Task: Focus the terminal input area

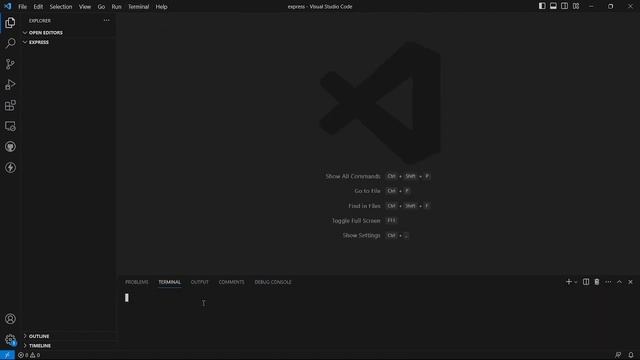Action: pos(378,318)
